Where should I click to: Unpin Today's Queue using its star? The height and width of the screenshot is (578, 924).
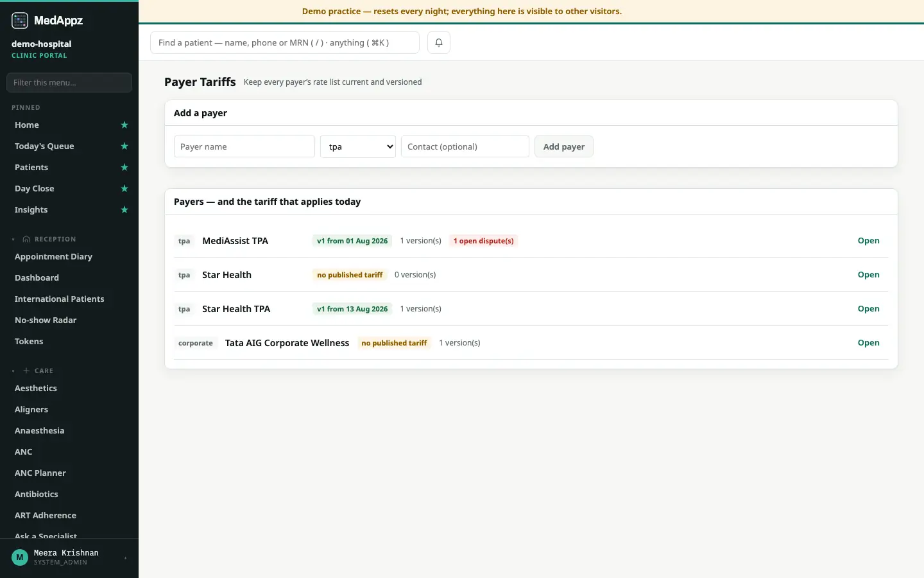pyautogui.click(x=124, y=146)
